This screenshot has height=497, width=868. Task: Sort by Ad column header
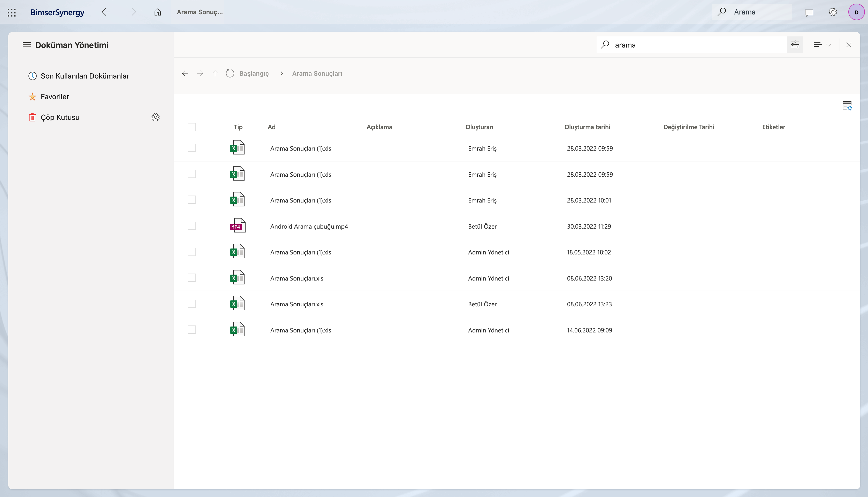click(271, 127)
